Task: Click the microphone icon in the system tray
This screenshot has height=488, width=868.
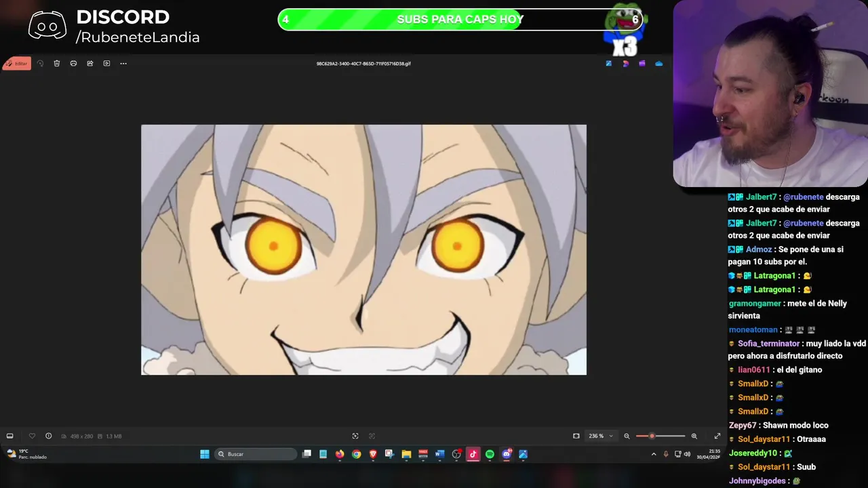Action: pos(666,454)
